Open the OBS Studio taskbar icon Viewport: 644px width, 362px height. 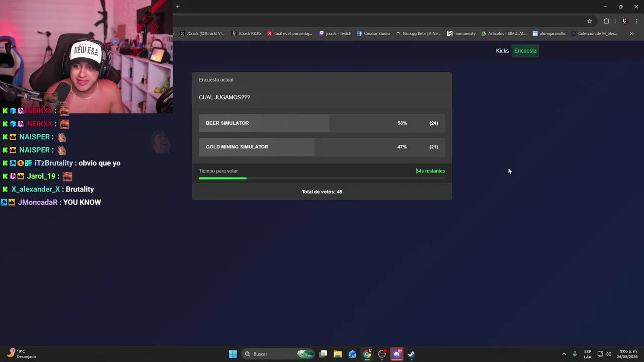(382, 354)
